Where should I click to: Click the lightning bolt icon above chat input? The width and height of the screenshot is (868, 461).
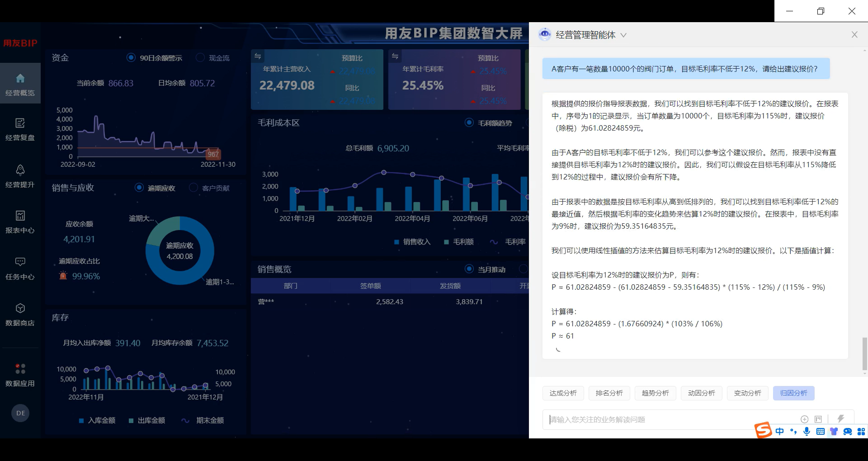pyautogui.click(x=840, y=419)
